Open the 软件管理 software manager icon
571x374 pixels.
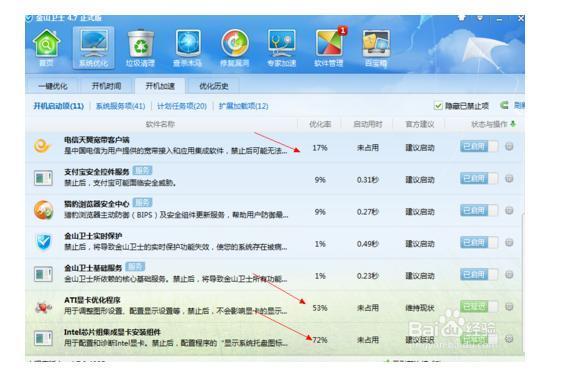click(329, 48)
